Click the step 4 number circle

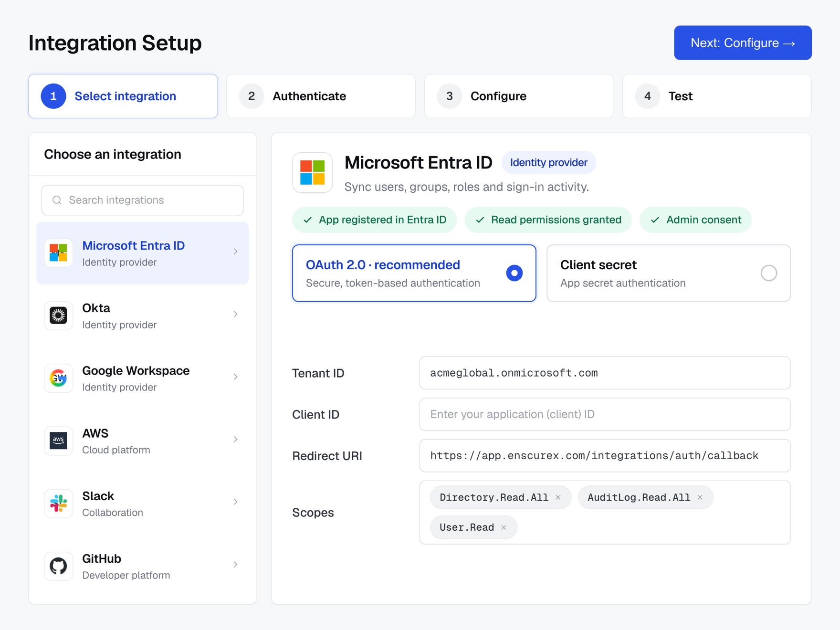[x=648, y=96]
